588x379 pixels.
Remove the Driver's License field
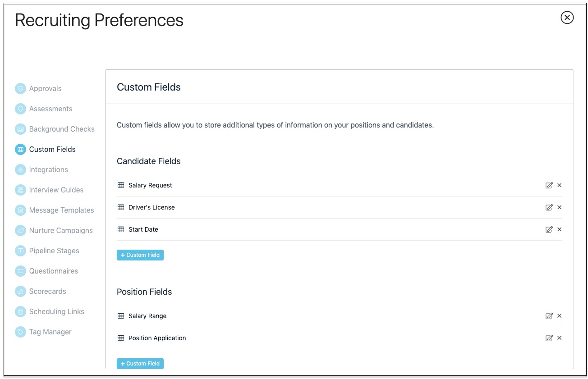tap(560, 207)
